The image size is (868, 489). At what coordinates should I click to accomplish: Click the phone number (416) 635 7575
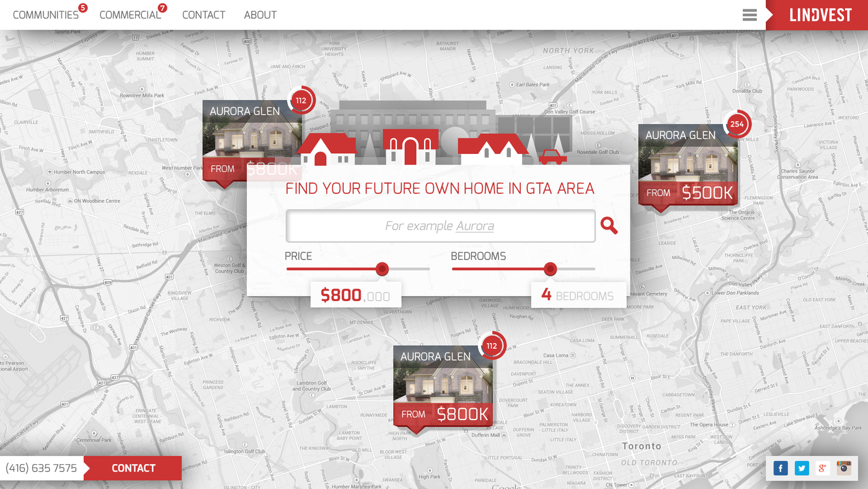[42, 467]
